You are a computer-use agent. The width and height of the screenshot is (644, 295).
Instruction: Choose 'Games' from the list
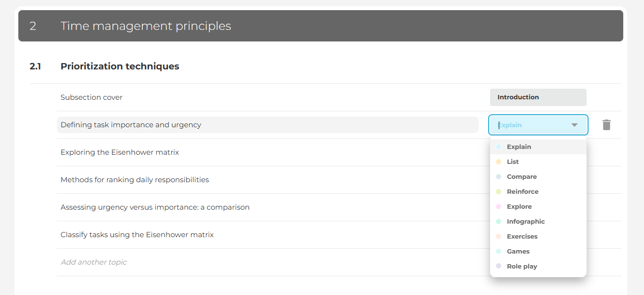click(518, 252)
